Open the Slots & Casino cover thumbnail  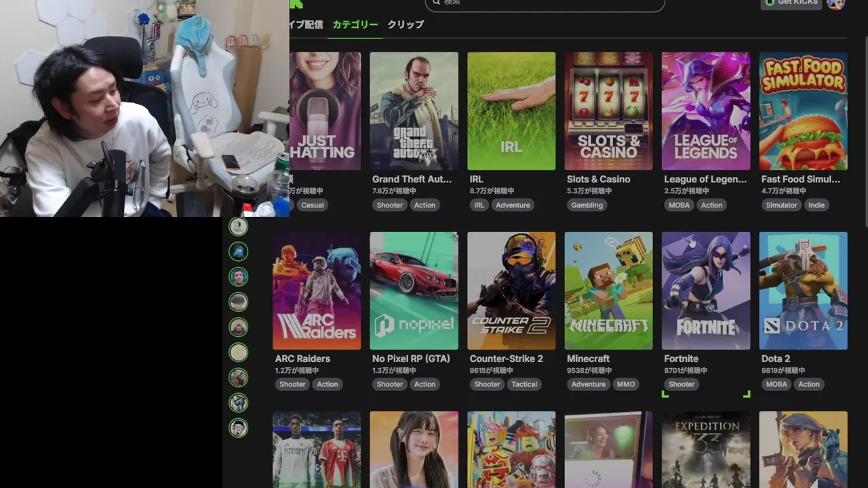pyautogui.click(x=608, y=111)
